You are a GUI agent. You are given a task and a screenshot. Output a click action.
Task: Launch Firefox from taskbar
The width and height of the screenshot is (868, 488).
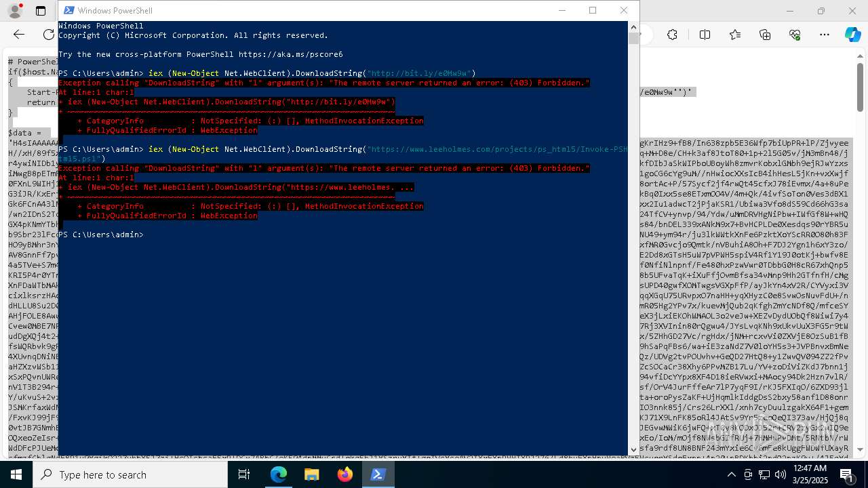tap(345, 474)
